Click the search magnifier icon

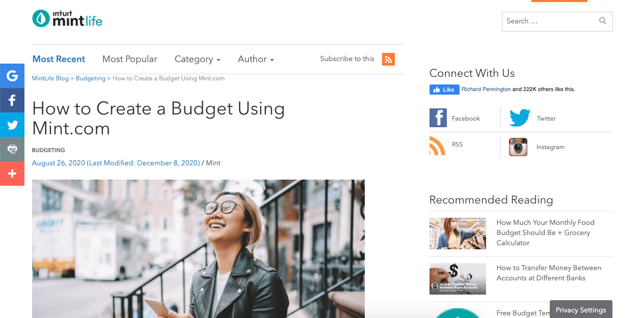(x=603, y=21)
